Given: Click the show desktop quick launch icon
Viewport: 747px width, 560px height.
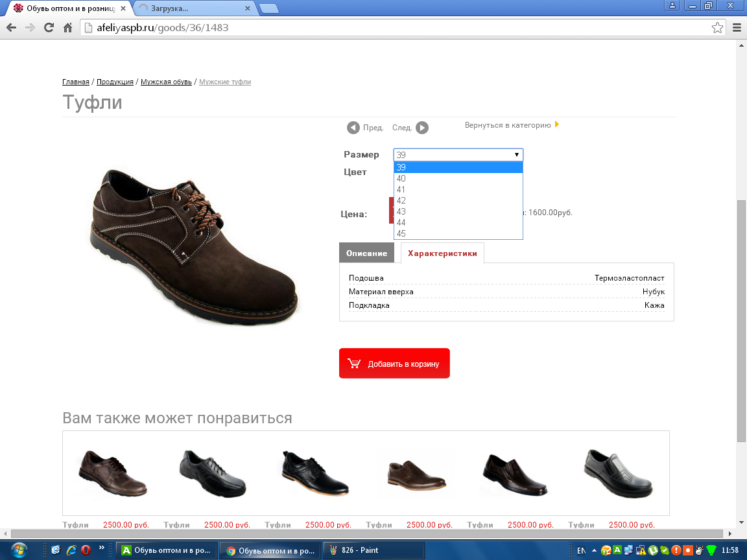Looking at the screenshot, I should (x=56, y=550).
